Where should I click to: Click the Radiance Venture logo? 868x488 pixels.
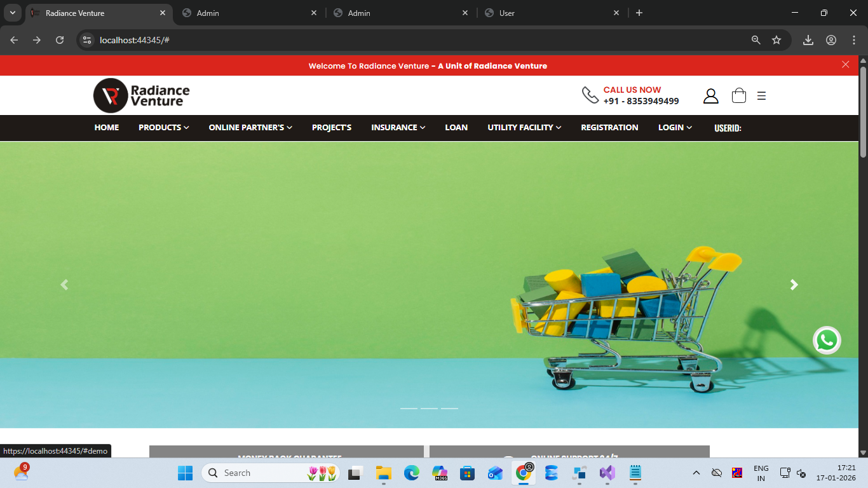(x=142, y=96)
